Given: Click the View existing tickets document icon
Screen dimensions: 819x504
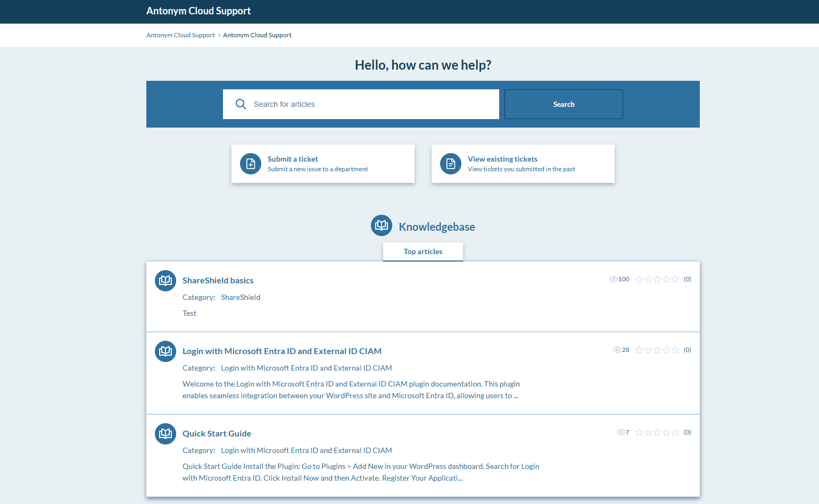Looking at the screenshot, I should click(451, 164).
